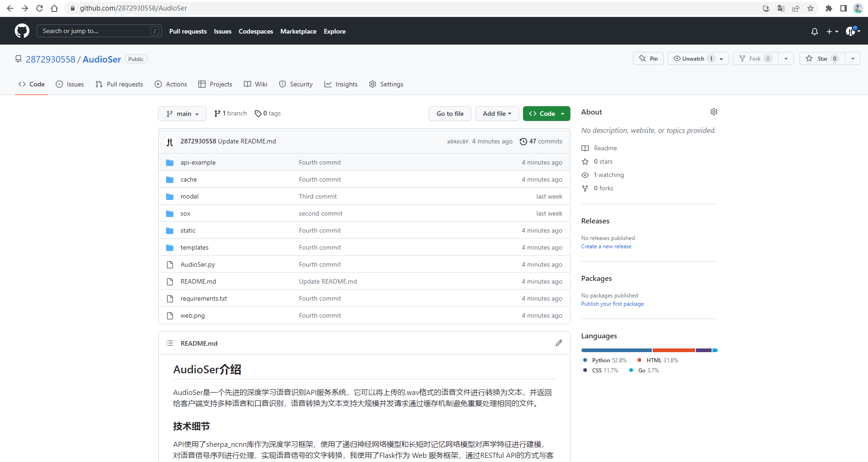Click the commit author avatar icon
868x462 pixels.
pos(170,142)
